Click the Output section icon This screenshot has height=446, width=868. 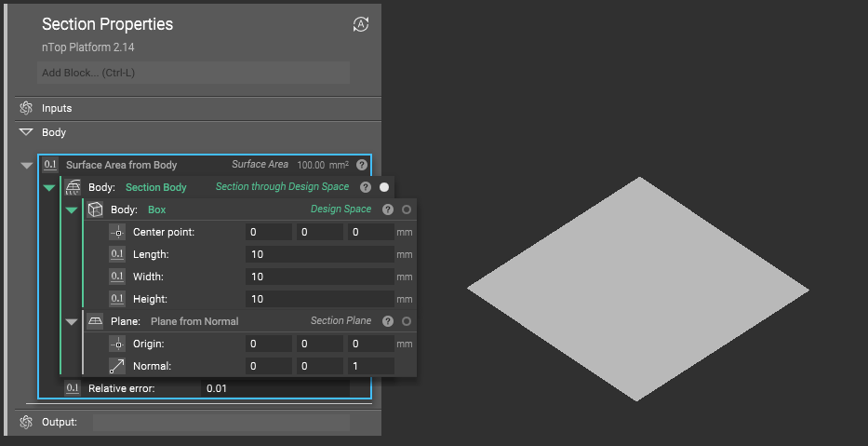pos(26,422)
